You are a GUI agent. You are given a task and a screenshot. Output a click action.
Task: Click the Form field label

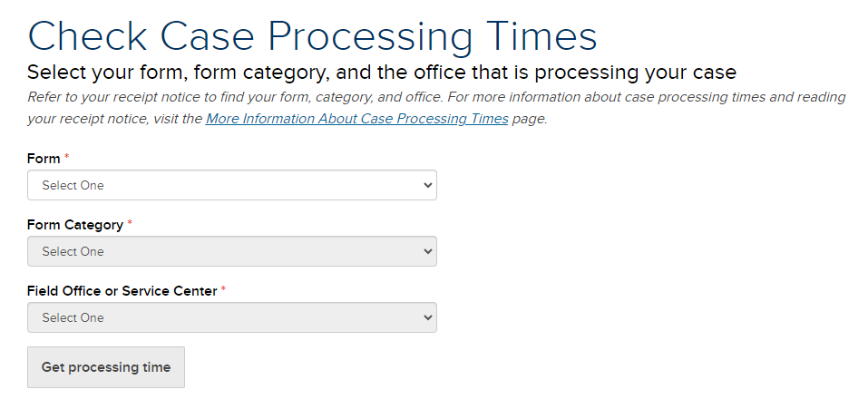pos(44,159)
